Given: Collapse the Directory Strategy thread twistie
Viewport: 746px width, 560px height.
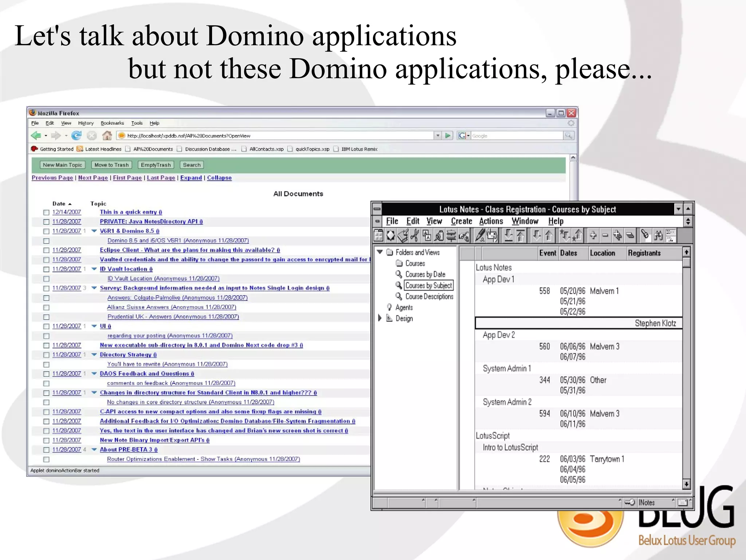Looking at the screenshot, I should [94, 355].
